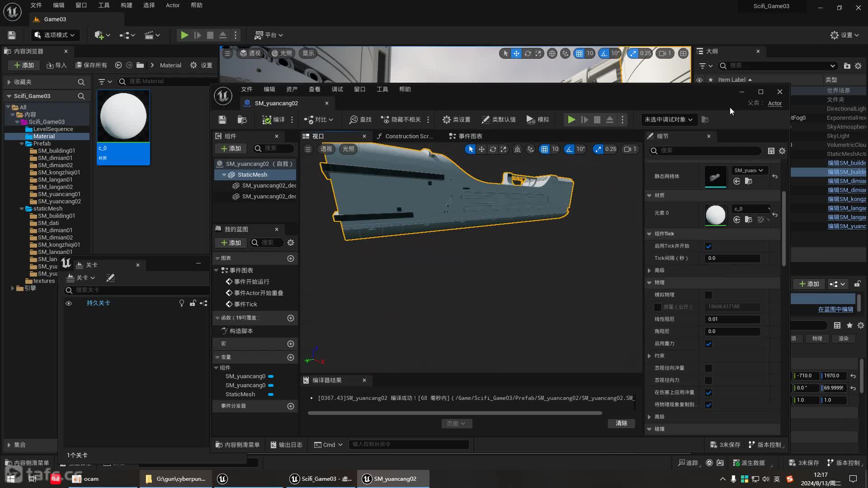868x488 pixels.
Task: Toggle rotation angle snapping in blueprint viewport
Action: (x=569, y=149)
